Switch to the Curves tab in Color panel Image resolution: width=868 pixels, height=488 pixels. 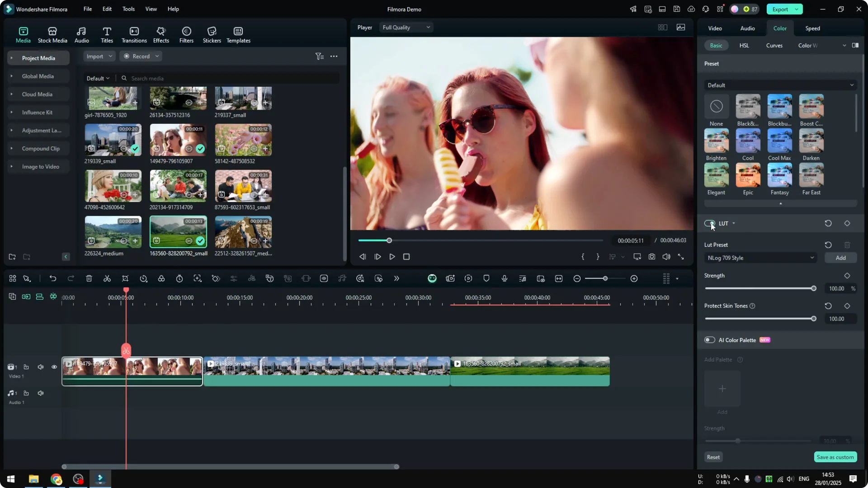[774, 45]
